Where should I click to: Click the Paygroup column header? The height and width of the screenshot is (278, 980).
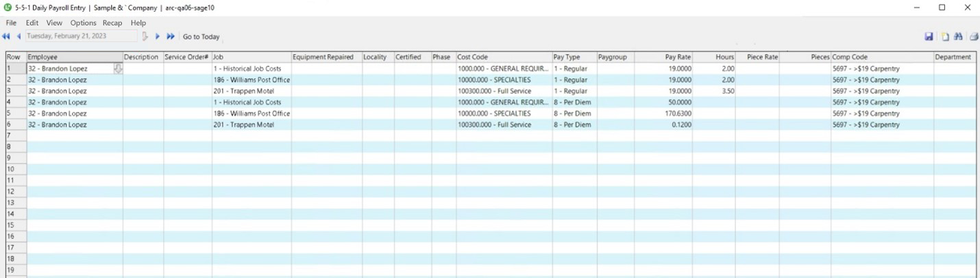[615, 57]
